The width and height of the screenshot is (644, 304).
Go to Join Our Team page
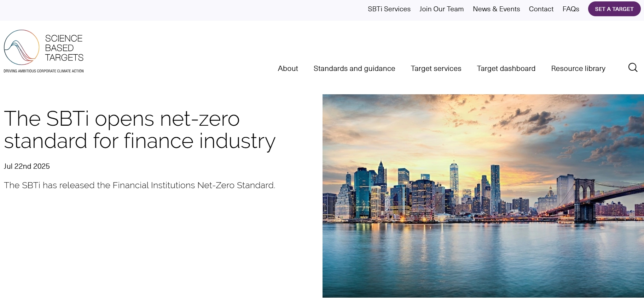(x=441, y=9)
